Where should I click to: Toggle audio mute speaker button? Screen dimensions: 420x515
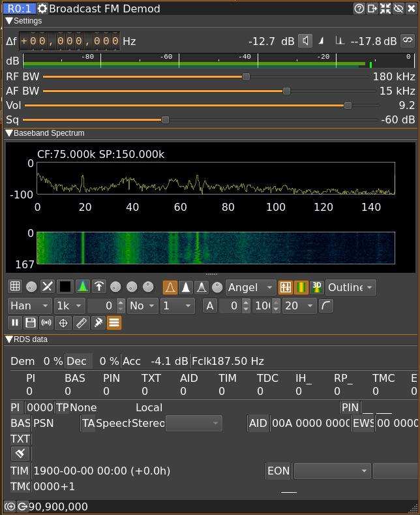click(305, 41)
